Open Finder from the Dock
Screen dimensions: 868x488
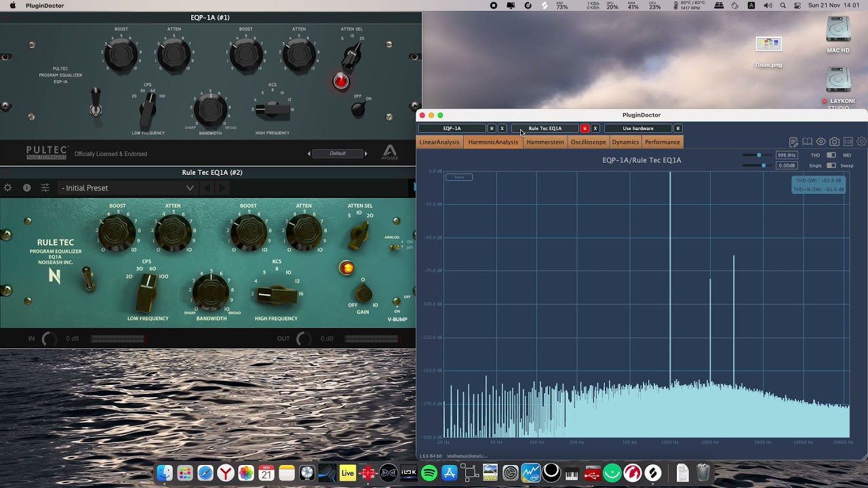click(165, 472)
